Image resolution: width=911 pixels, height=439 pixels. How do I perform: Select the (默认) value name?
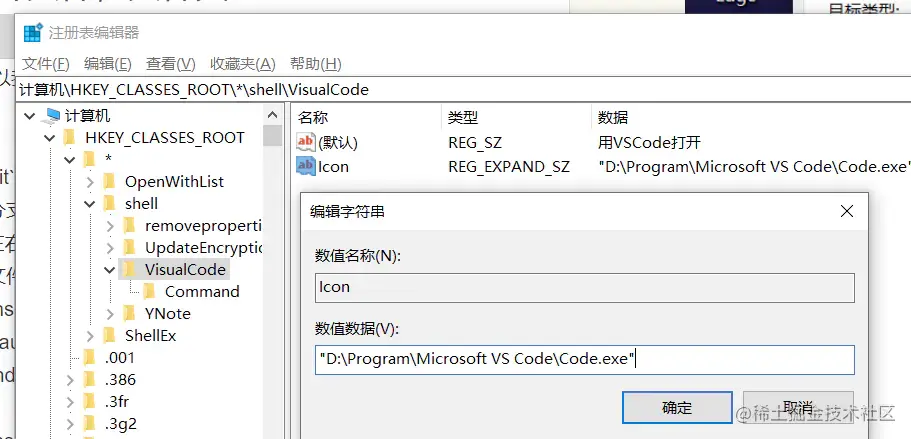(x=338, y=142)
